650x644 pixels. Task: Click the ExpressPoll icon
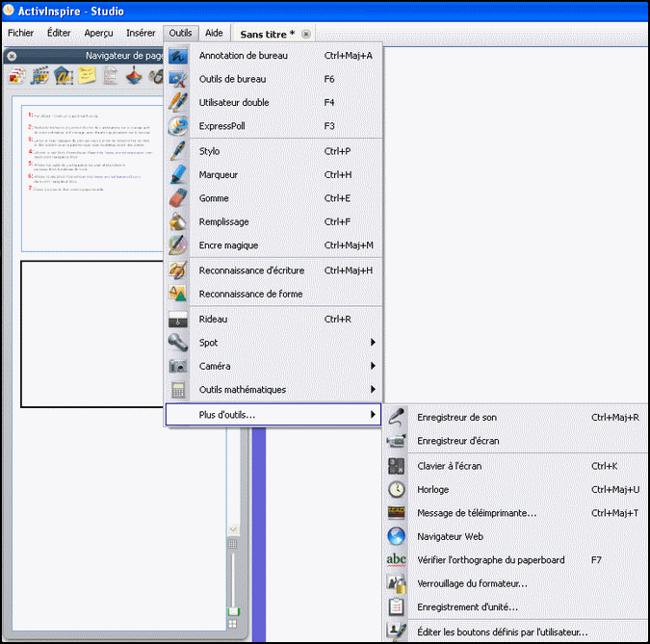pyautogui.click(x=178, y=126)
